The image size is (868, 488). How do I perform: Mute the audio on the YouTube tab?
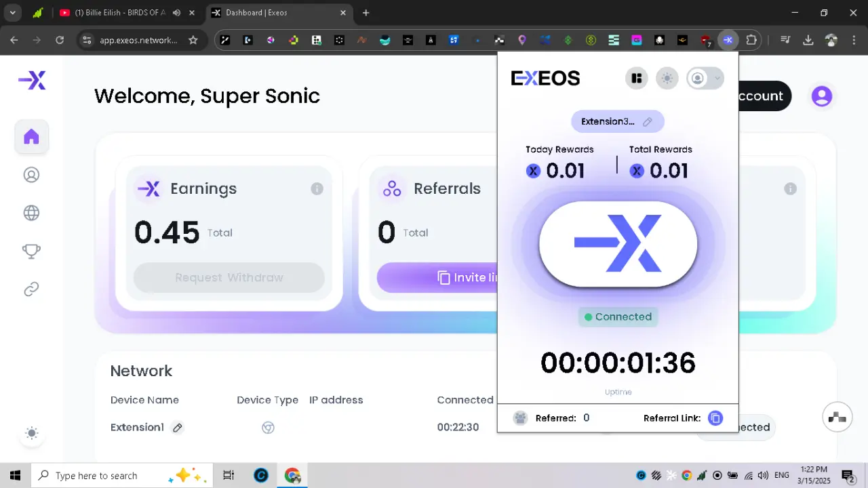[177, 13]
